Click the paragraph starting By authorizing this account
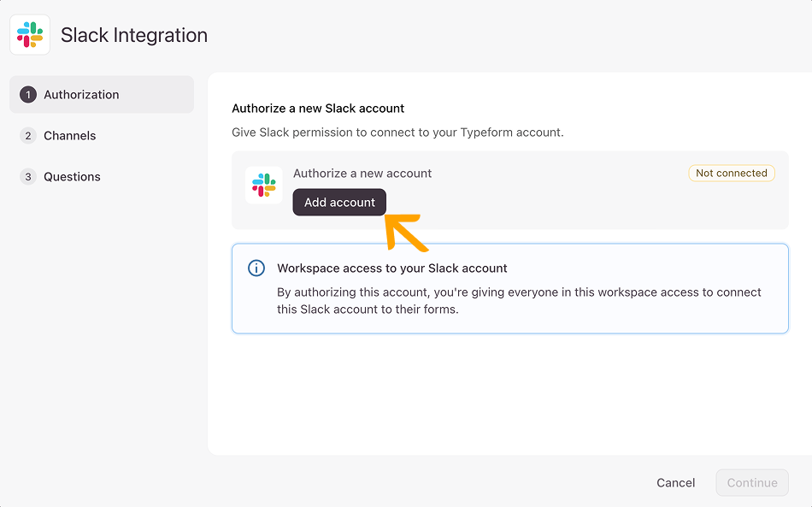Screen dimensions: 812x507 [519, 301]
